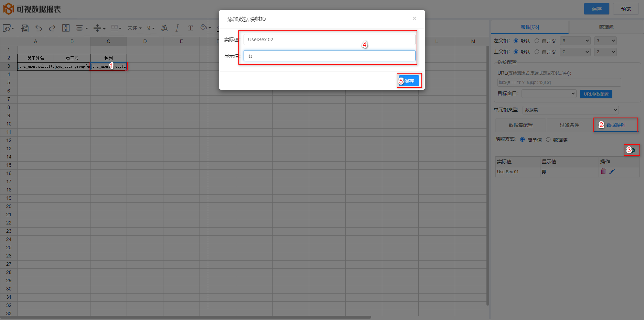Toggle underline text formatting
Screen dimensions: 644x320
[x=190, y=28]
